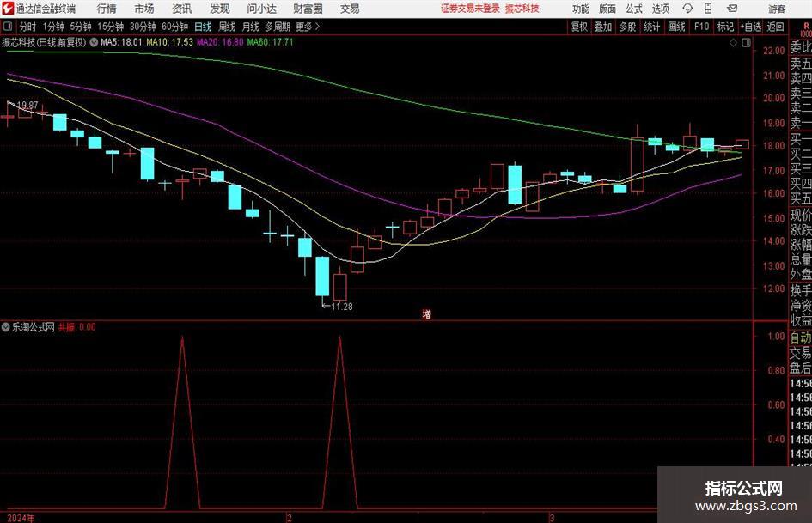Click the 2024年 timeline label
The height and width of the screenshot is (523, 812).
point(21,518)
